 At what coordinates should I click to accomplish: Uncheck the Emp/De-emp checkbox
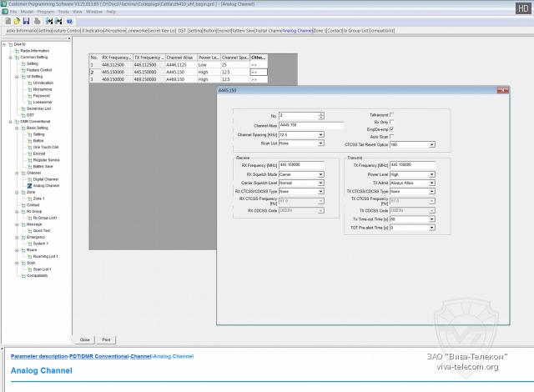coord(391,129)
